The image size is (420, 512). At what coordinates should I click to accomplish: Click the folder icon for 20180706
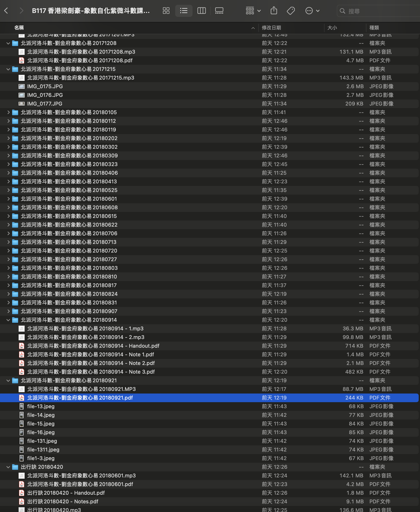coord(15,233)
